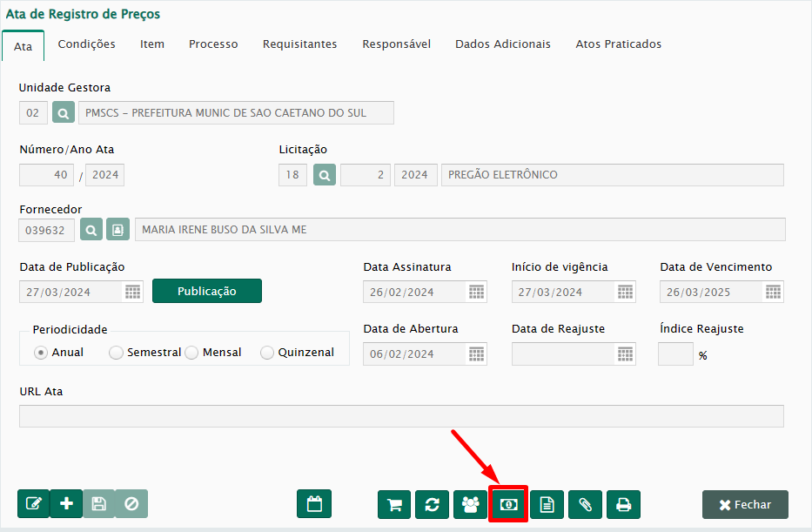This screenshot has height=532, width=812.
Task: Click the paperclip attachment icon
Action: pos(585,504)
